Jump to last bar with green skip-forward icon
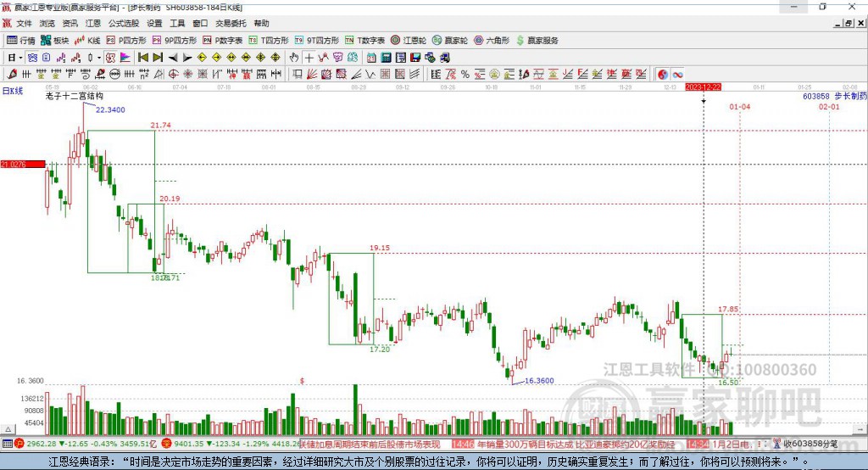The image size is (868, 470). pos(158,58)
